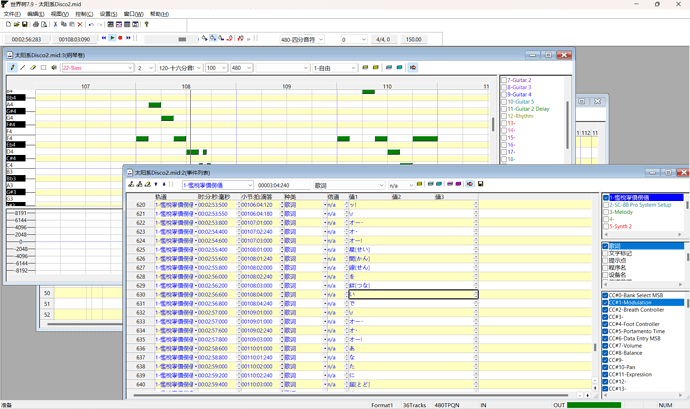Open the 22-Bass track dropdown in piano roll
The image size is (690, 409).
click(130, 68)
